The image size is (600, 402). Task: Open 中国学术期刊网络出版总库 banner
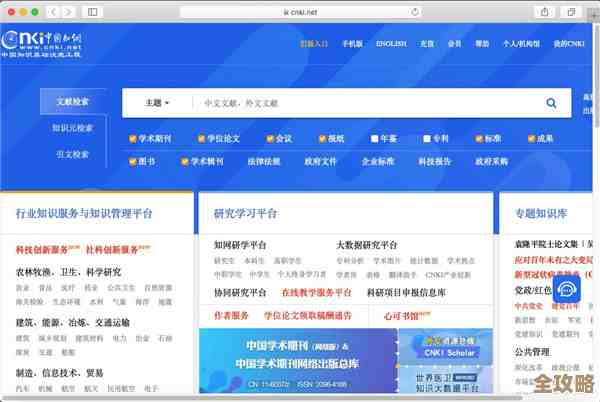click(298, 360)
